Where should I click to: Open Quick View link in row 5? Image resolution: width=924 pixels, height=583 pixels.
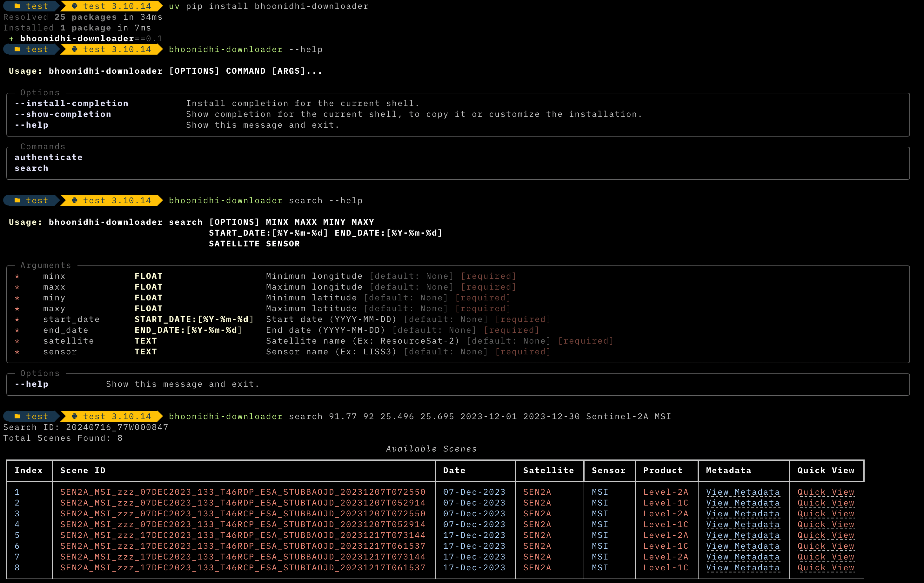click(826, 535)
